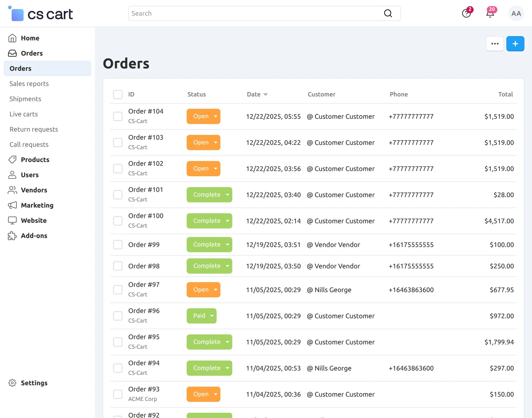The width and height of the screenshot is (532, 418).
Task: Open Sales reports from the sidebar
Action: click(29, 83)
